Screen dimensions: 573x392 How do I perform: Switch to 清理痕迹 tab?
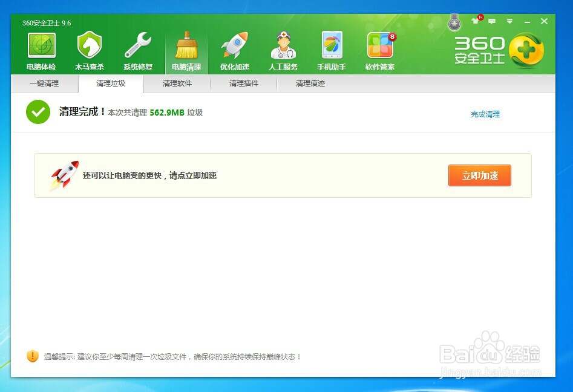310,83
